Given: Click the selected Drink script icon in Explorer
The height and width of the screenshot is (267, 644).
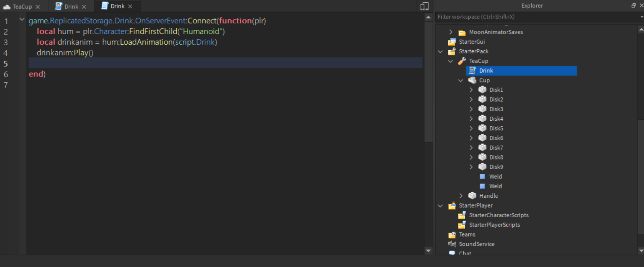Looking at the screenshot, I should pos(472,70).
